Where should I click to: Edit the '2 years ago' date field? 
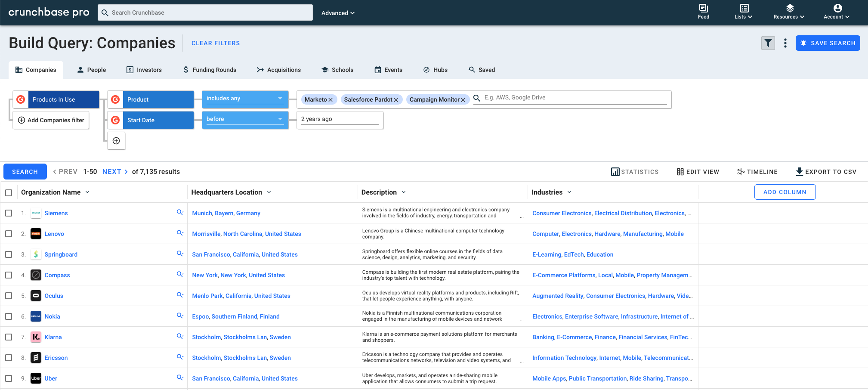pos(340,119)
